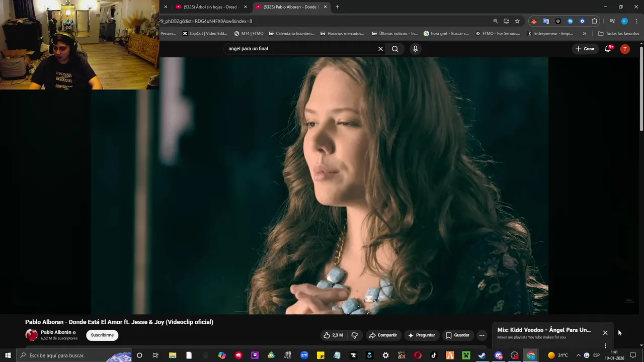This screenshot has width=644, height=362.
Task: Open the Chrome three-dot menu
Action: point(636,21)
